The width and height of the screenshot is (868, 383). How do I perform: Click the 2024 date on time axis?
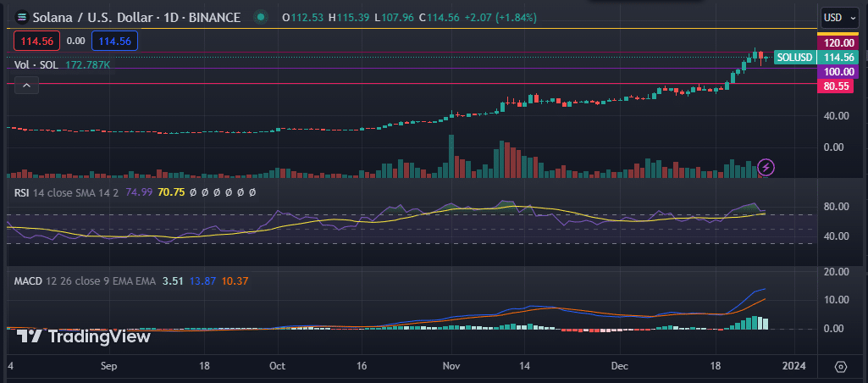[x=794, y=366]
